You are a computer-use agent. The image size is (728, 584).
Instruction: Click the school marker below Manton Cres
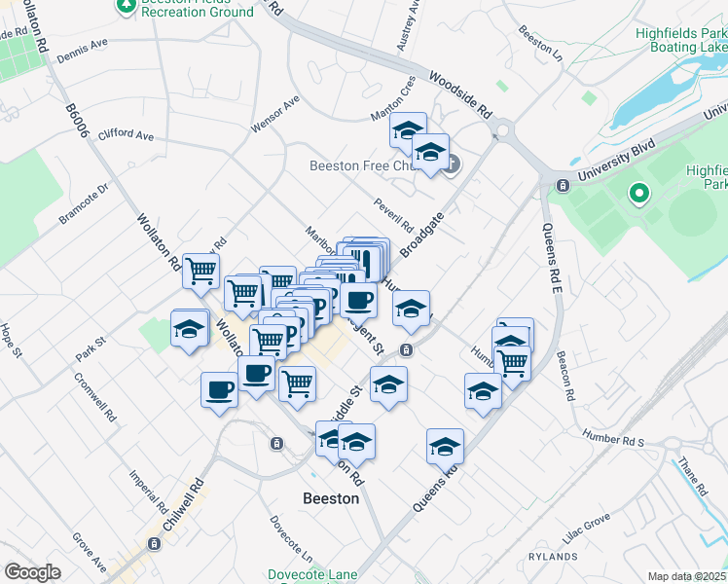coord(408,129)
